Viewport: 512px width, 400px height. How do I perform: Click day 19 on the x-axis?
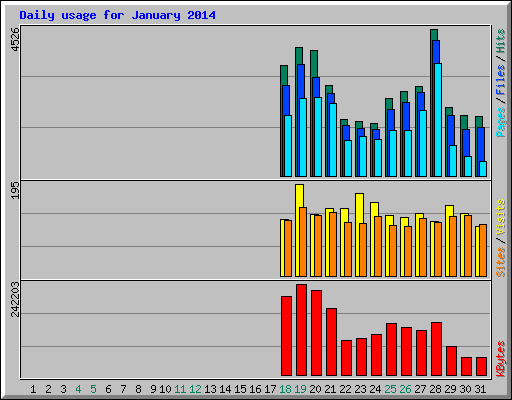[300, 389]
